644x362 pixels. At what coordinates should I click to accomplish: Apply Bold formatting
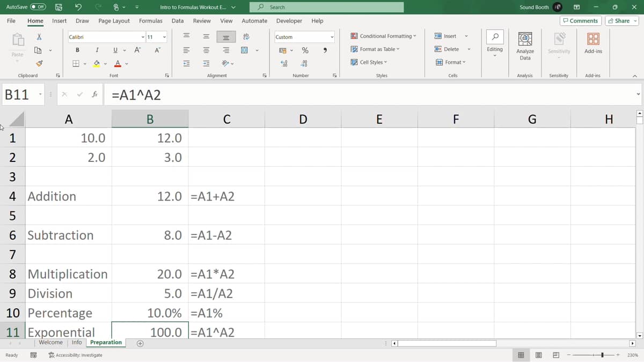pos(77,50)
